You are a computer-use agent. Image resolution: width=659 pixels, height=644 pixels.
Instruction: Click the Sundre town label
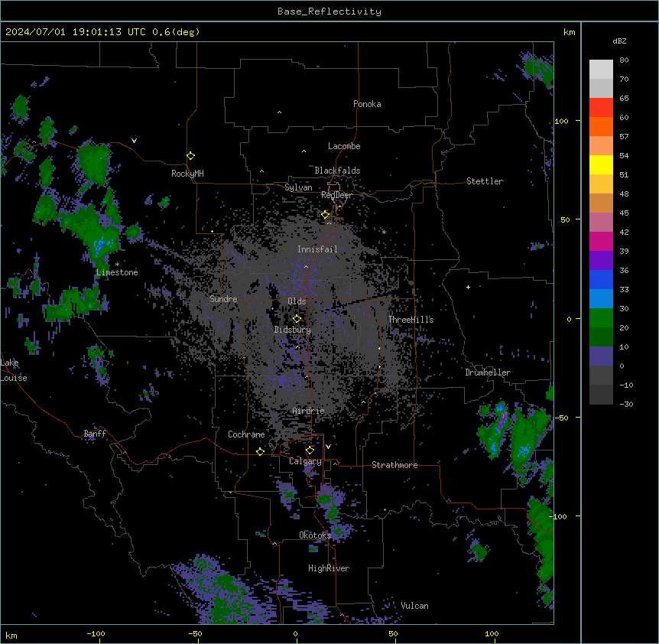223,299
